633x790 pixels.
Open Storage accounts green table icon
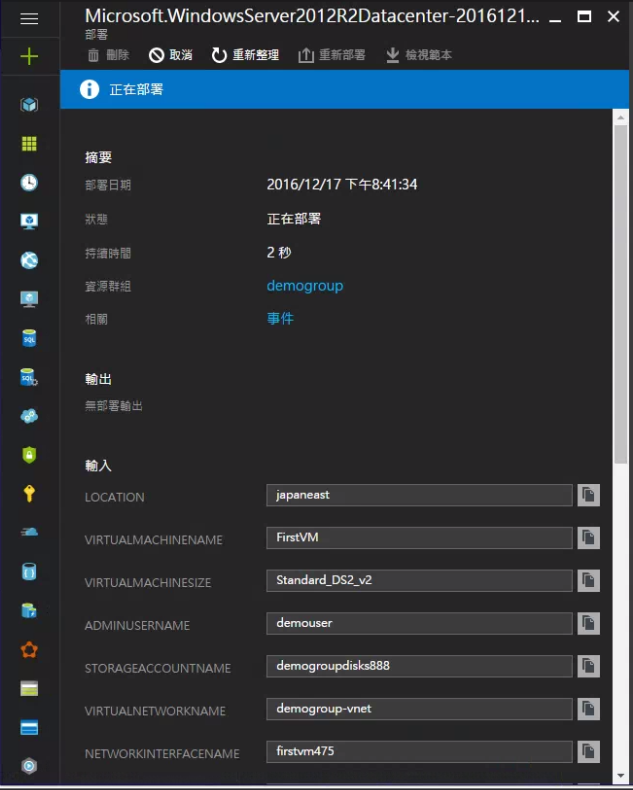(29, 688)
